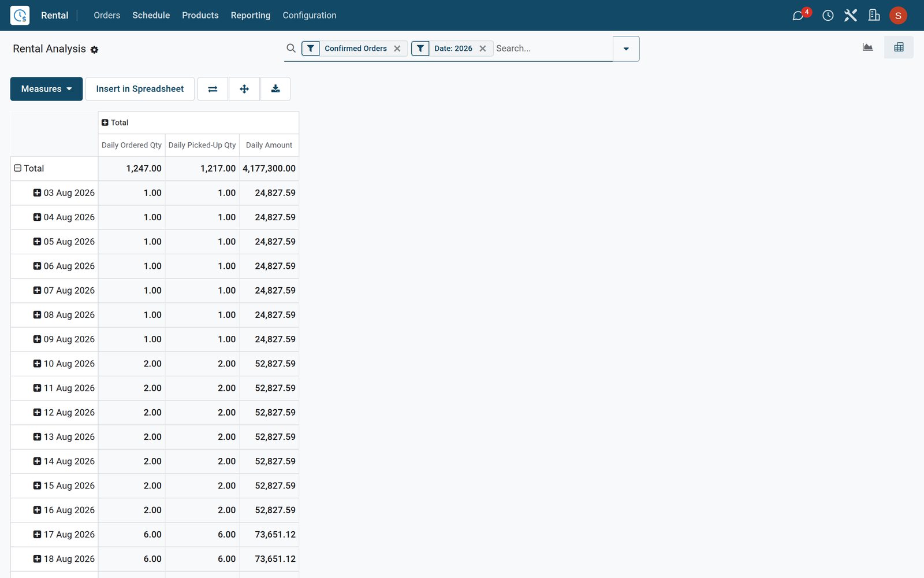Open the Reporting menu
This screenshot has width=924, height=578.
(250, 16)
